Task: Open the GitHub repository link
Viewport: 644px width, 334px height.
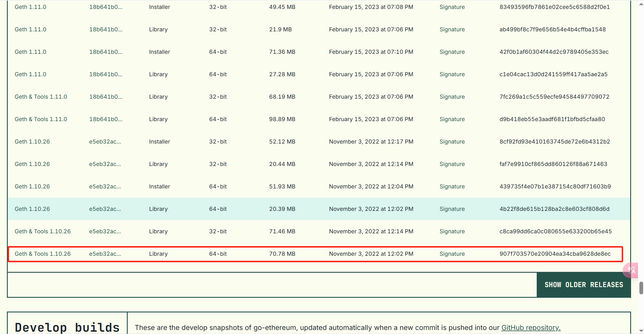Action: (531, 328)
